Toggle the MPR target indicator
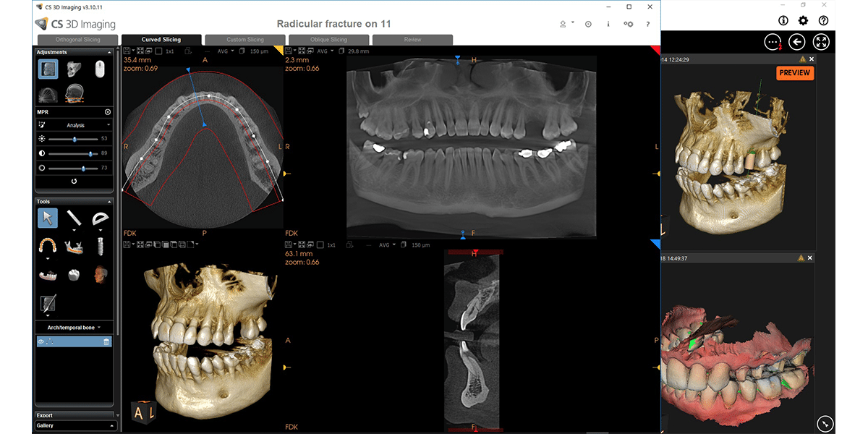The image size is (868, 434). coord(106,111)
